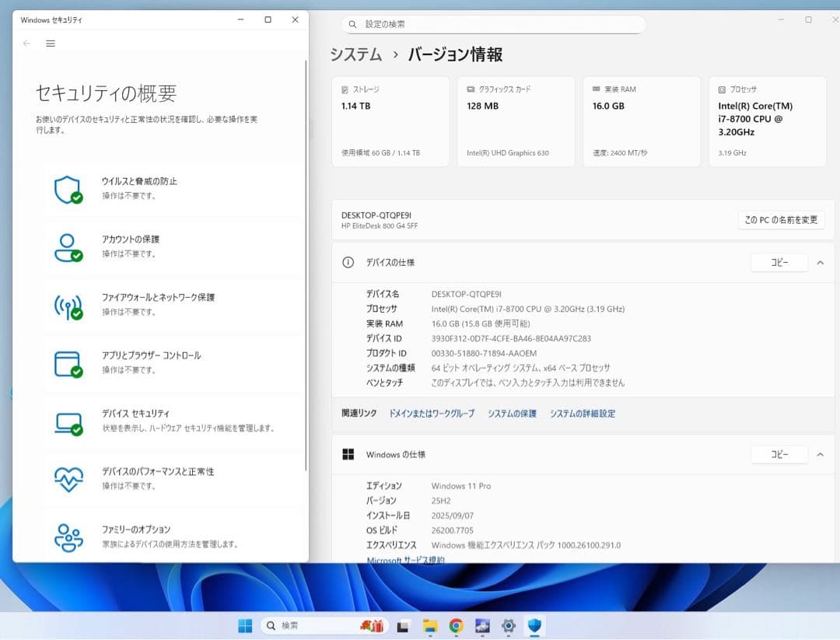Launch Google Chrome from the taskbar
This screenshot has width=840, height=640.
pyautogui.click(x=456, y=626)
